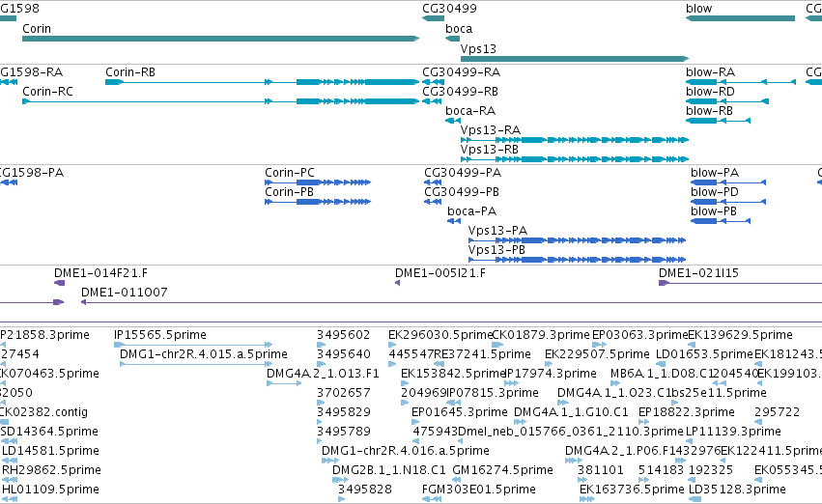Select the LD35128.3prime label

(x=737, y=490)
